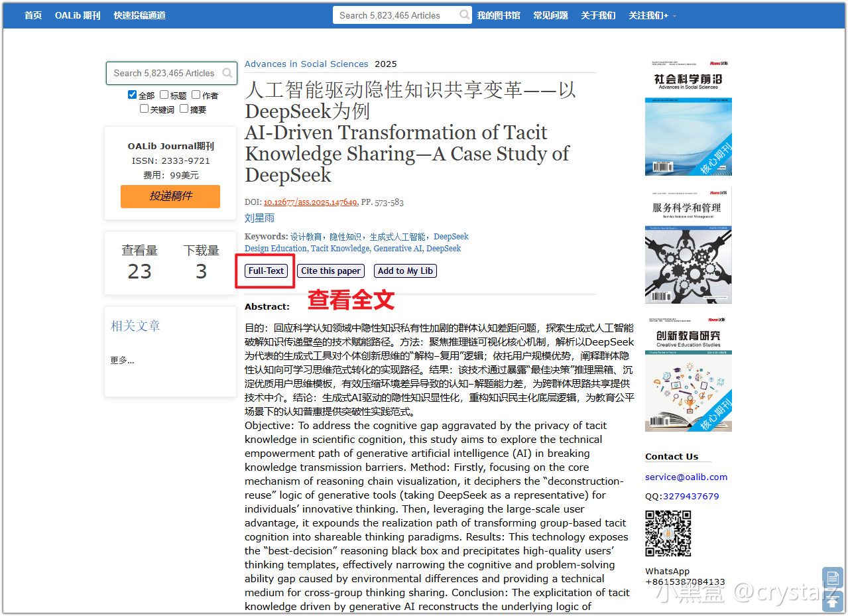
Task: Click the orange 投递稿件 button
Action: (170, 196)
